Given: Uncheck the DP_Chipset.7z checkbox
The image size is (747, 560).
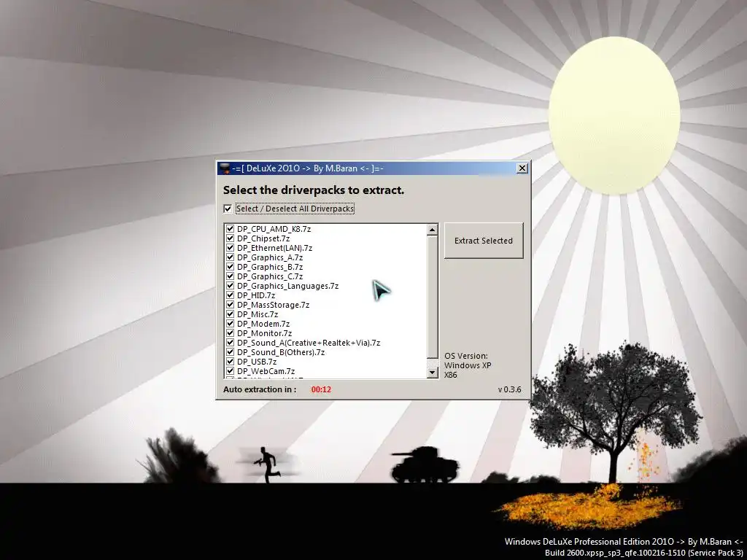Looking at the screenshot, I should (x=230, y=238).
